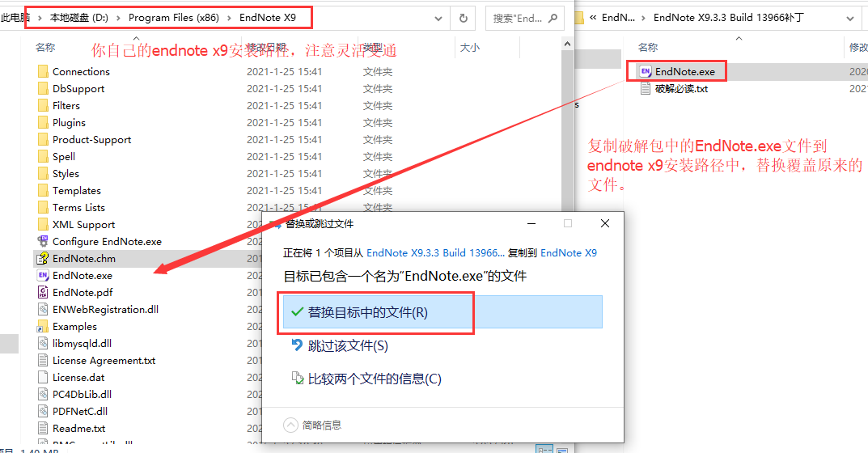Screen dimensions: 868x453
Task: Click the refresh icon beside the address bar
Action: coord(464,19)
